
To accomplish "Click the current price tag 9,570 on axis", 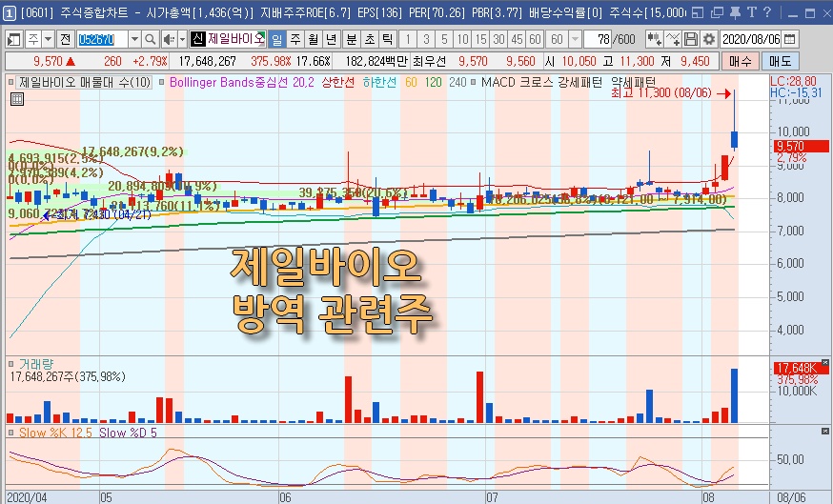I will (x=802, y=146).
